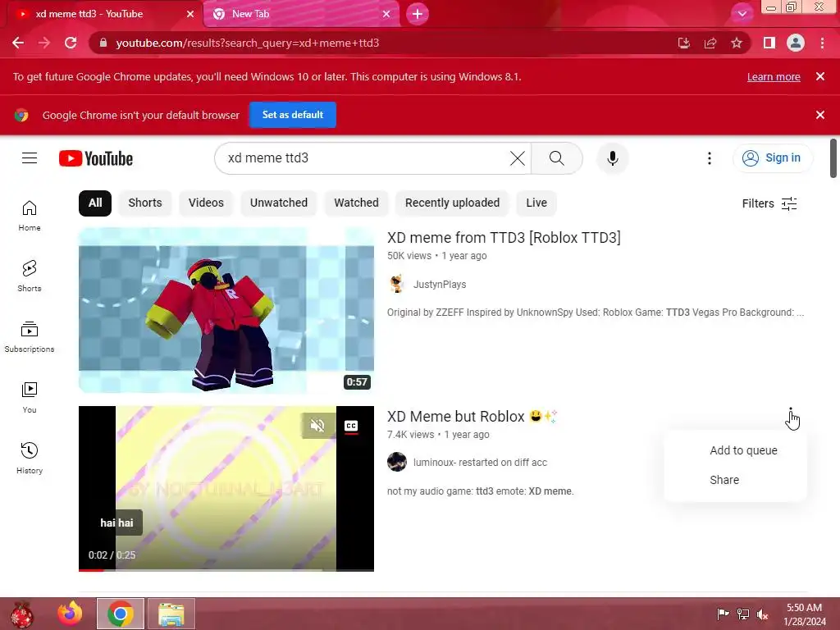
Task: Open the Chrome three-dot menu
Action: (822, 43)
